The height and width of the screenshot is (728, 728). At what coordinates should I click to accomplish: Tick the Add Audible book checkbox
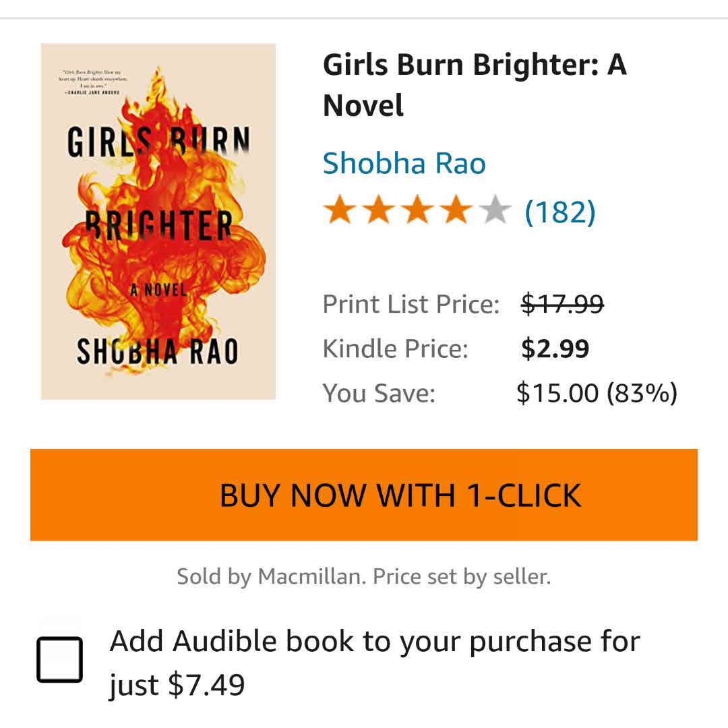[x=59, y=661]
